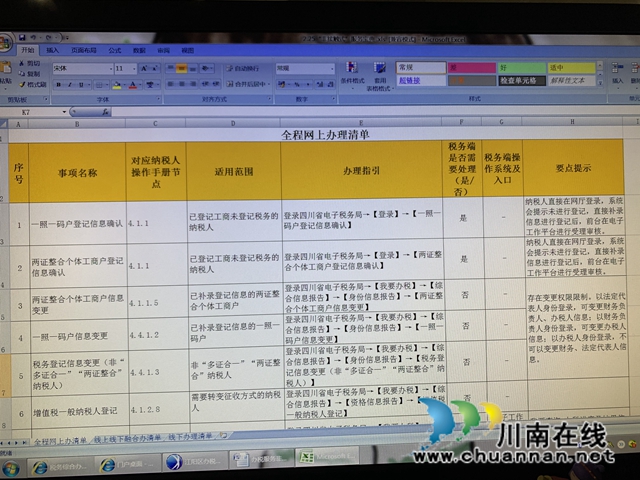Click the center text horizontally icon
Viewport: 640px width, 480px height.
pos(182,84)
